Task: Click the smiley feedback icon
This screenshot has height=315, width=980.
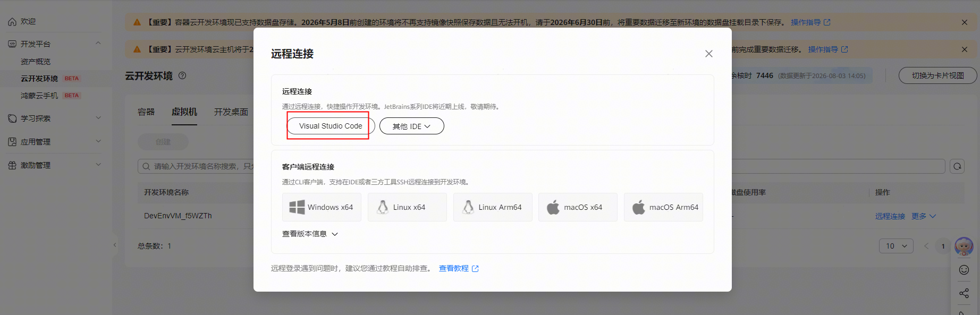Action: pos(964,270)
